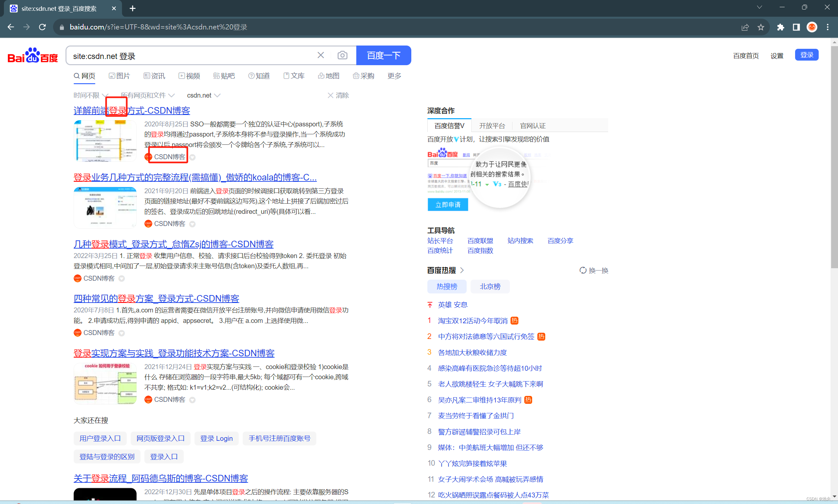Open result 四种常见的登录方案
The width and height of the screenshot is (838, 504).
pyautogui.click(x=156, y=298)
